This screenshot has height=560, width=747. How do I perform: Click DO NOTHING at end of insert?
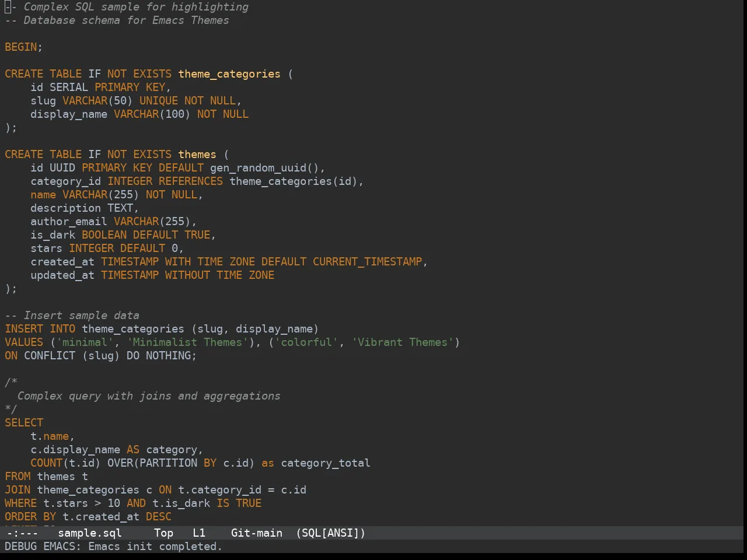tap(159, 356)
